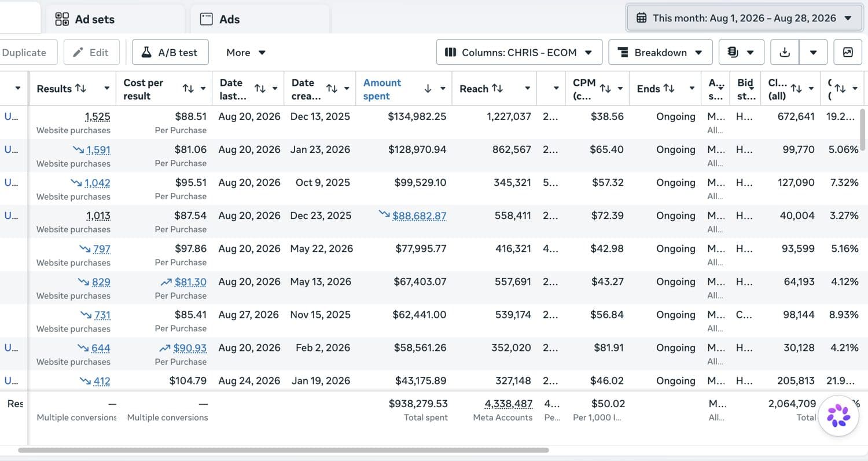Click the columns bars icon
This screenshot has width=868, height=461.
(x=451, y=52)
